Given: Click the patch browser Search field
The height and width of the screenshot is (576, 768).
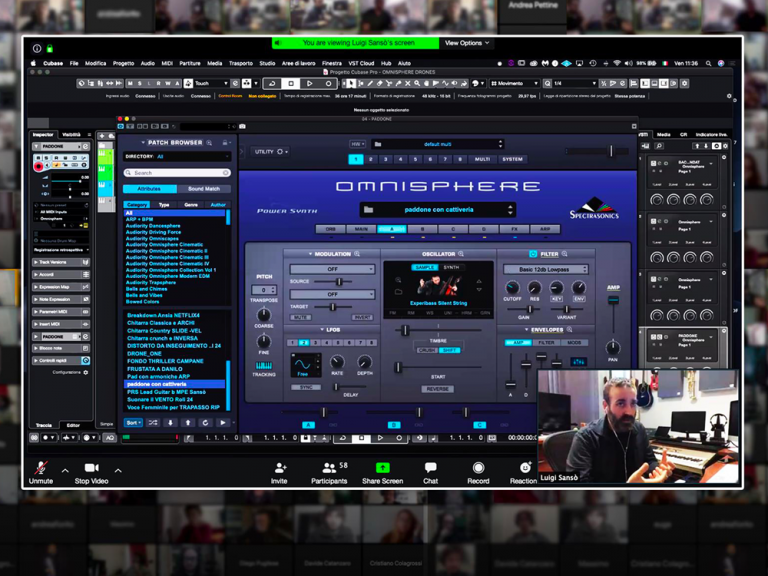Looking at the screenshot, I should point(177,173).
